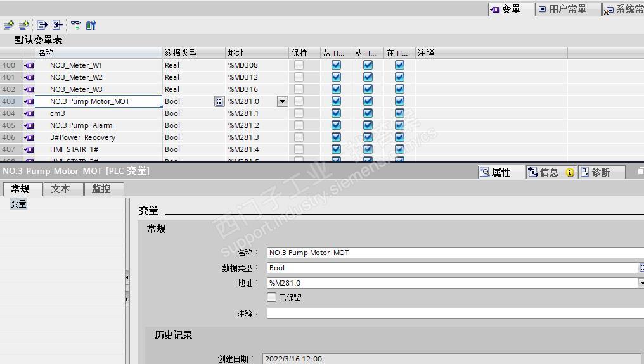644x364 pixels.
Task: Expand the navigation pane right arrow
Action: [127, 299]
